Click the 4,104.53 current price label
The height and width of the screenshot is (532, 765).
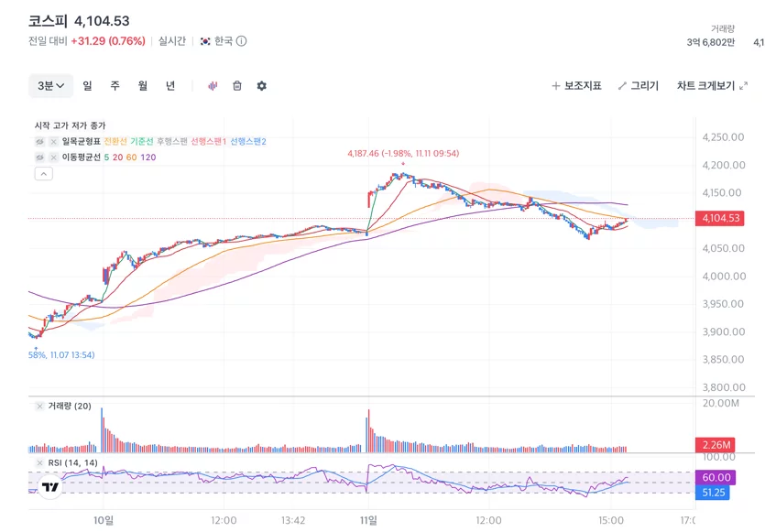pos(720,218)
